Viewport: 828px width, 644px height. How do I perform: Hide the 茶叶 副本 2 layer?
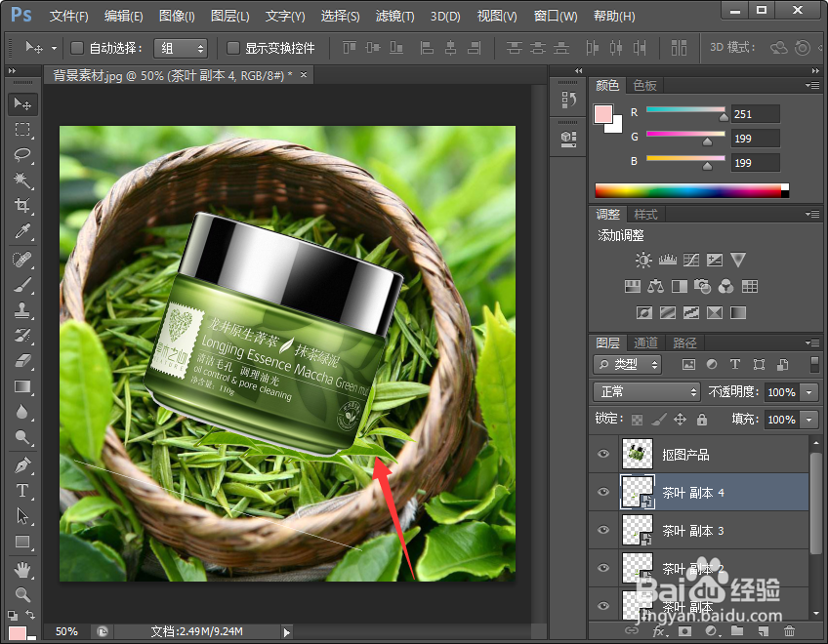coord(603,568)
